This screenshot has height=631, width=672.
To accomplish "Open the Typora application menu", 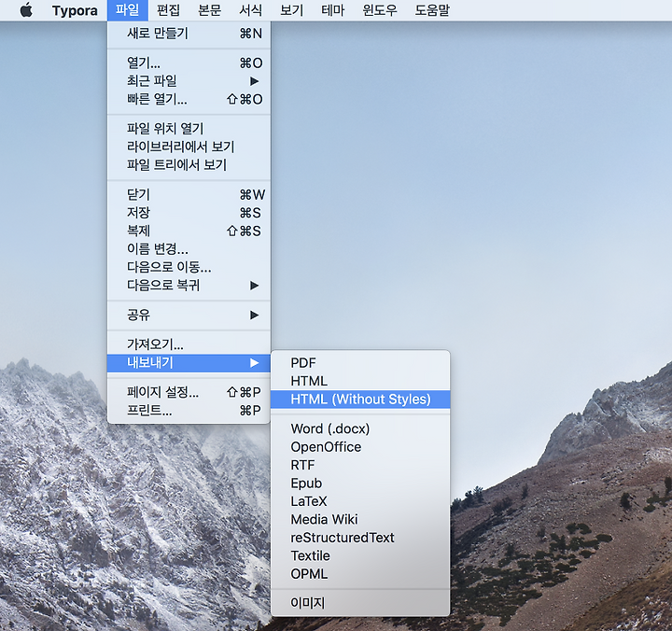I will 75,10.
